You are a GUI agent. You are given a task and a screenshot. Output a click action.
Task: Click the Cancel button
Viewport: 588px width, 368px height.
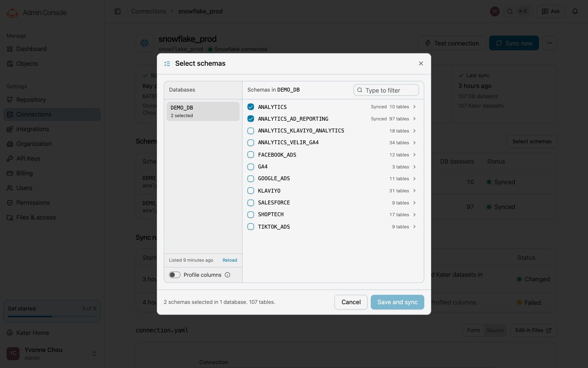(351, 302)
